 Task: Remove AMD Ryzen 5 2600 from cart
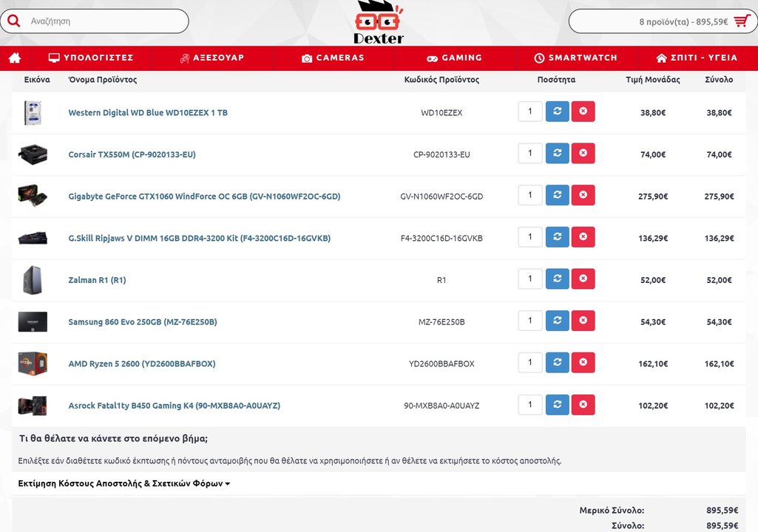pos(583,362)
